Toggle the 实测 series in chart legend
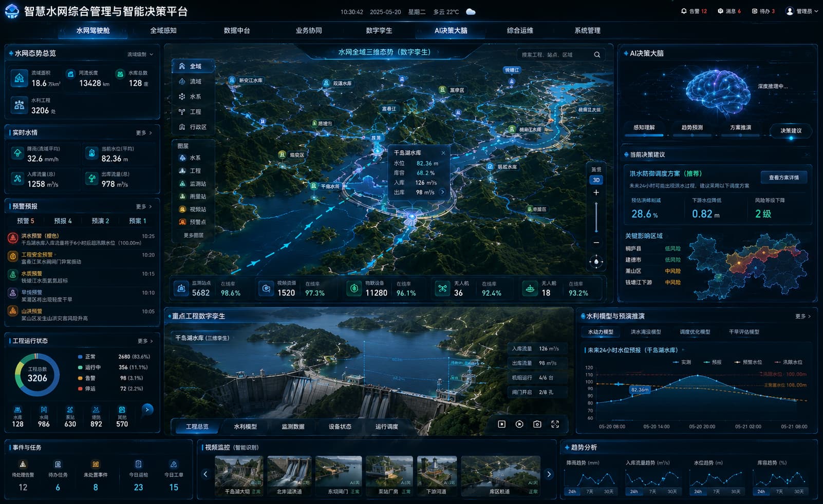 coord(682,362)
